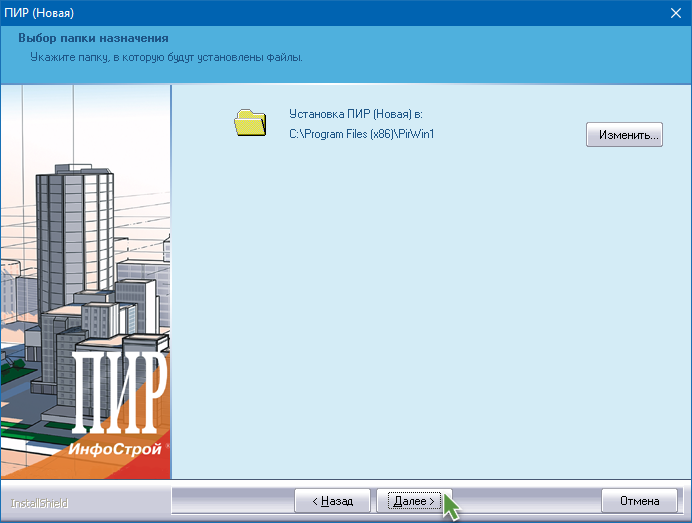The height and width of the screenshot is (523, 692).
Task: Go back with the < Назад button
Action: tap(332, 500)
